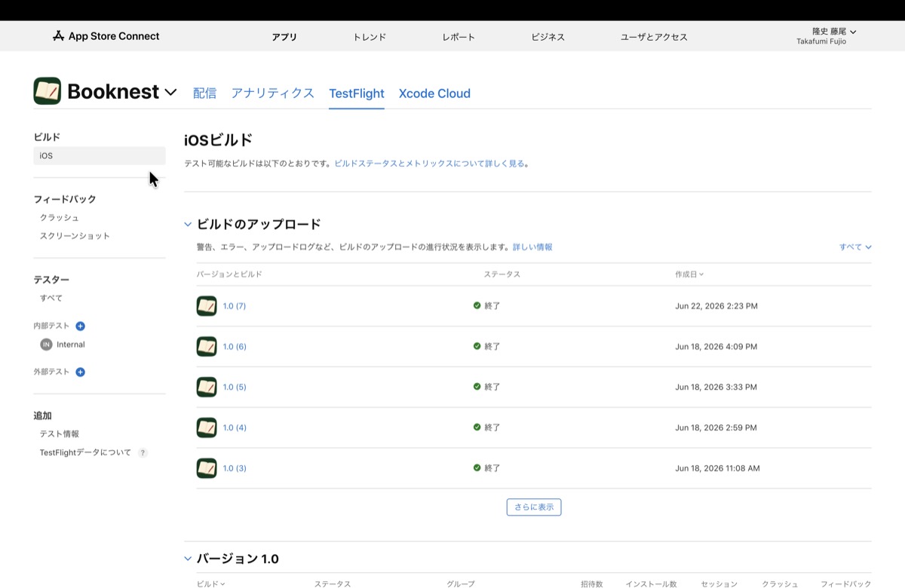Image resolution: width=905 pixels, height=588 pixels.
Task: Open build 1.0 (4) link
Action: (x=235, y=427)
